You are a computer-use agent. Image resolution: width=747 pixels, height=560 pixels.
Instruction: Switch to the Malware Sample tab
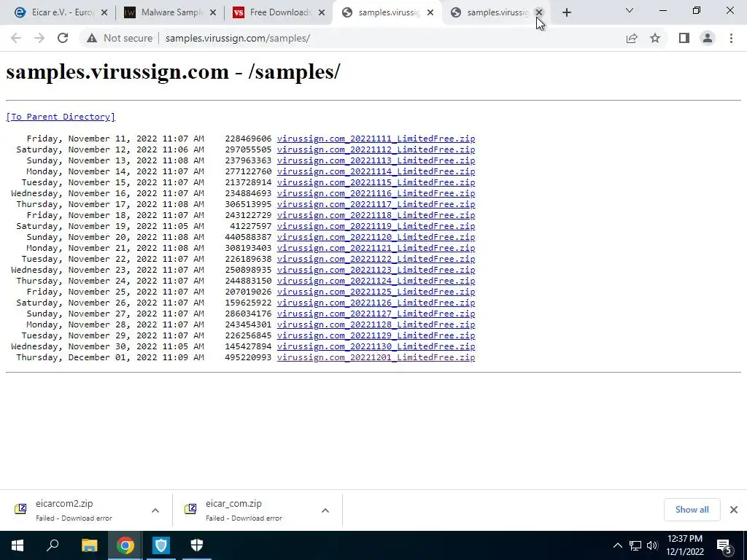coord(169,12)
